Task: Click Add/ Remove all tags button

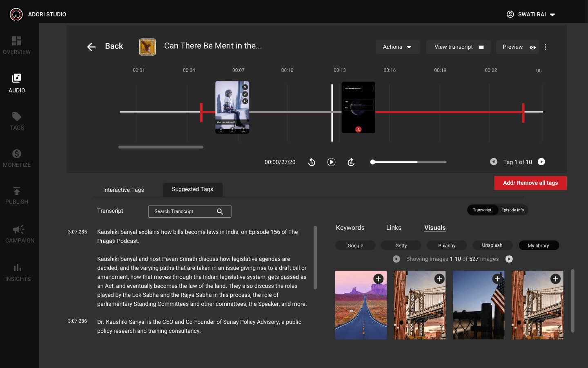Action: [530, 183]
